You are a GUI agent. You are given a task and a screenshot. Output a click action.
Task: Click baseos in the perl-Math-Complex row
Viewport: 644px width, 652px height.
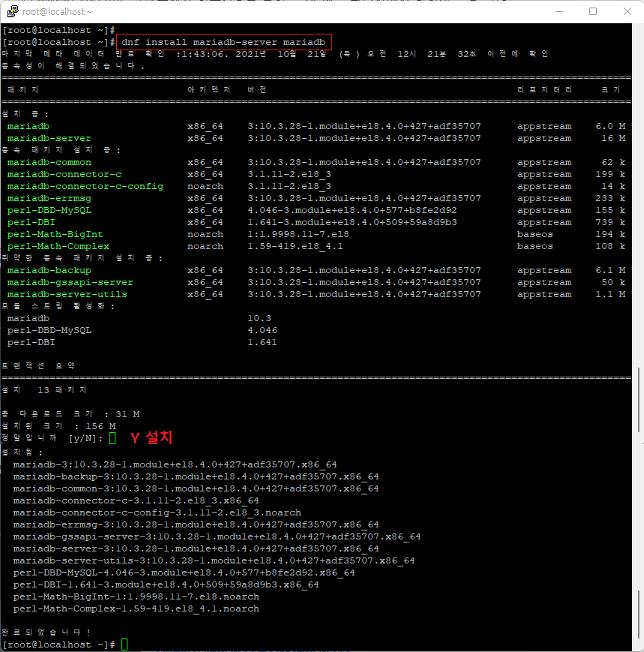coord(535,247)
